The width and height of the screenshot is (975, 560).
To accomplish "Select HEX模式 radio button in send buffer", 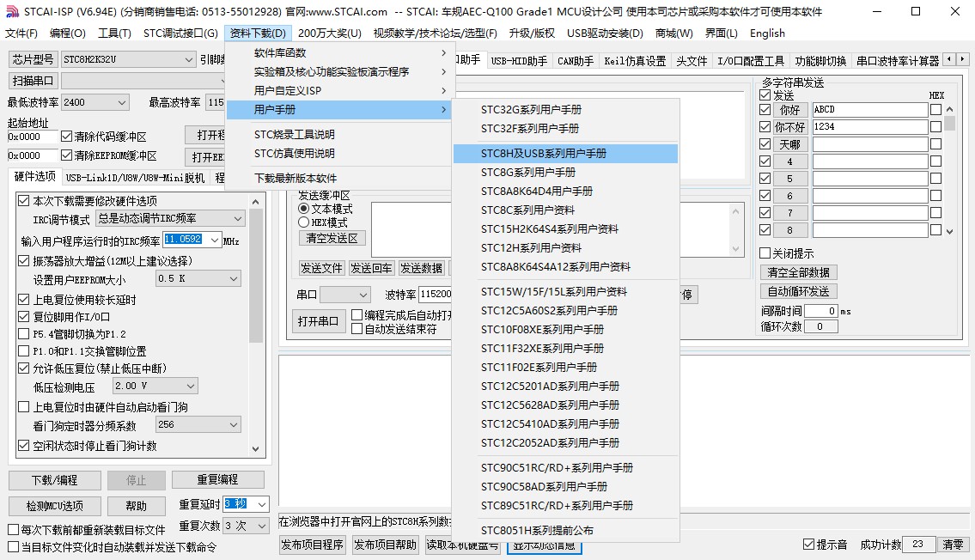I will [x=303, y=222].
